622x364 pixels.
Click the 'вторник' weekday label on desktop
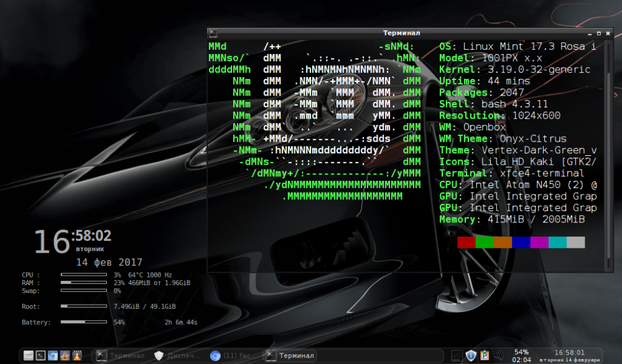[90, 249]
